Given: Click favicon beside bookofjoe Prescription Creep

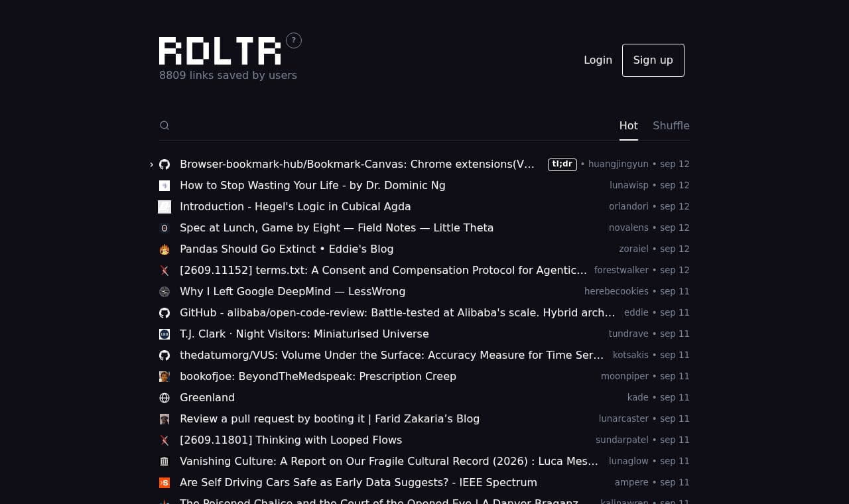Looking at the screenshot, I should pos(164,377).
